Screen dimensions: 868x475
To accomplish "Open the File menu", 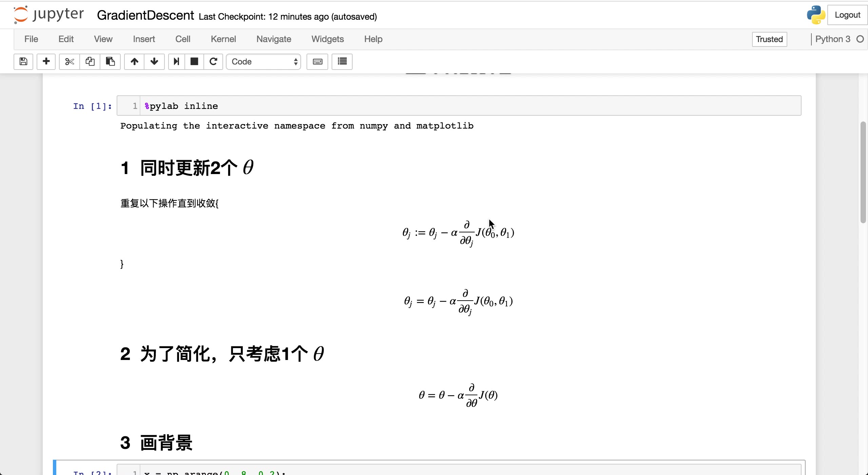I will pyautogui.click(x=31, y=39).
